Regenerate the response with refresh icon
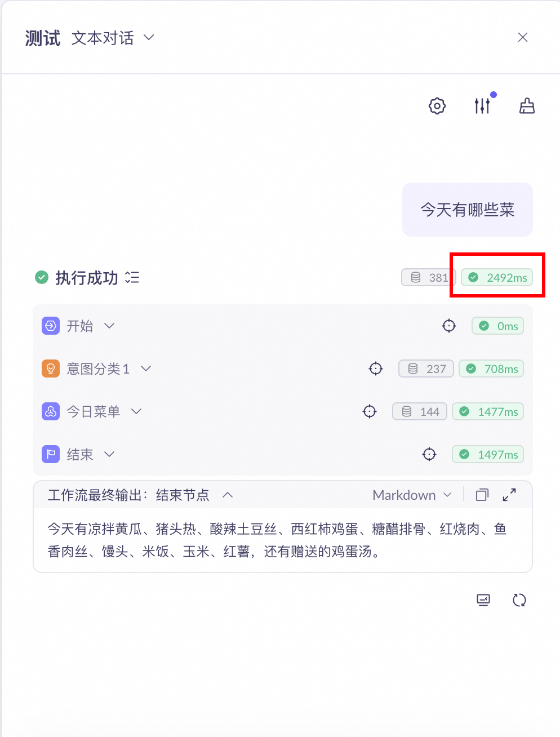Image resolution: width=560 pixels, height=737 pixels. click(x=519, y=600)
